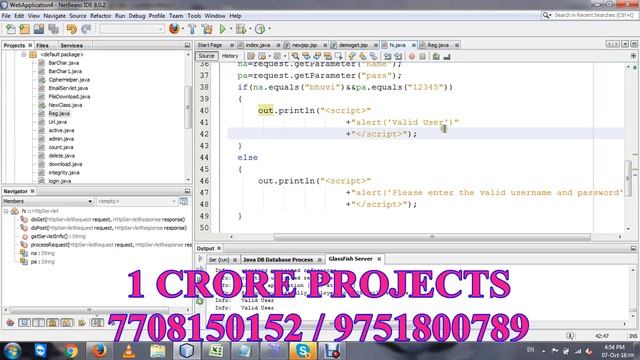Switch to the demoget.jsp editor tab
Screen dimensions: 640x360
(353, 45)
